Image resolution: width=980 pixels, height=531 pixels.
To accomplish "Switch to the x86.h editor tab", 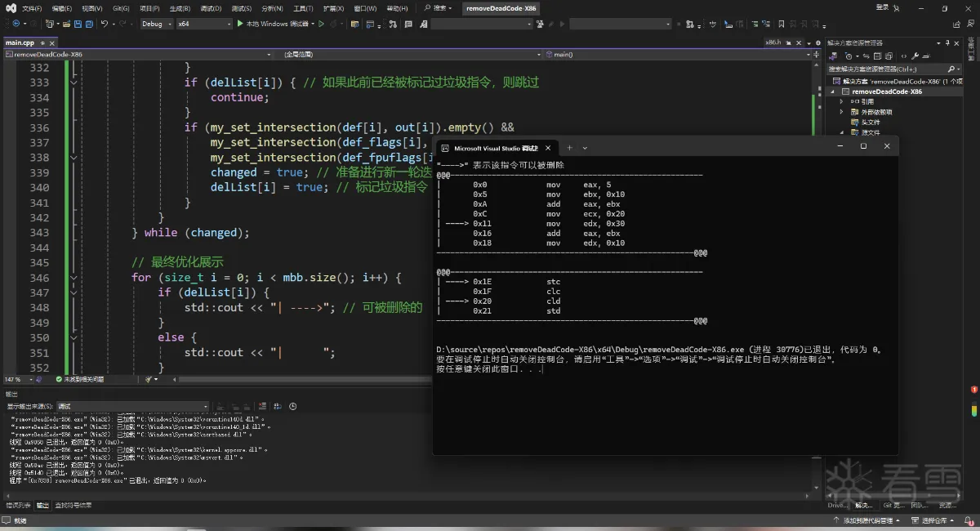I will pos(773,42).
